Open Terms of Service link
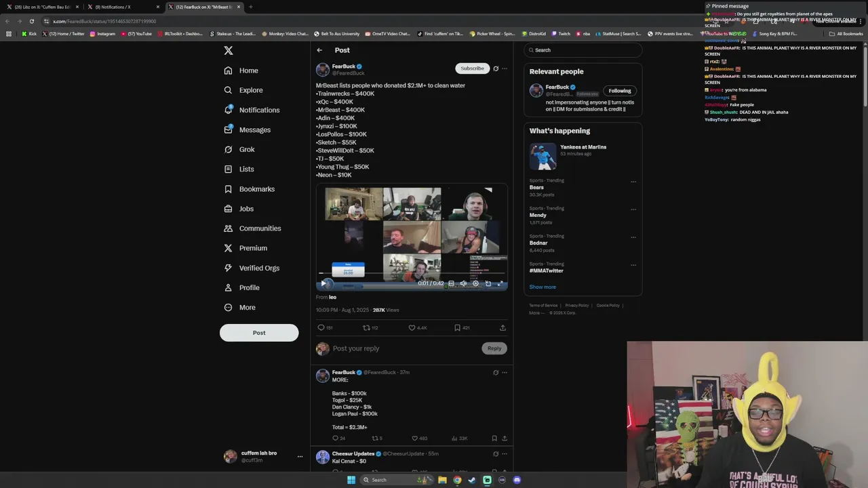The height and width of the screenshot is (488, 868). [x=543, y=306]
